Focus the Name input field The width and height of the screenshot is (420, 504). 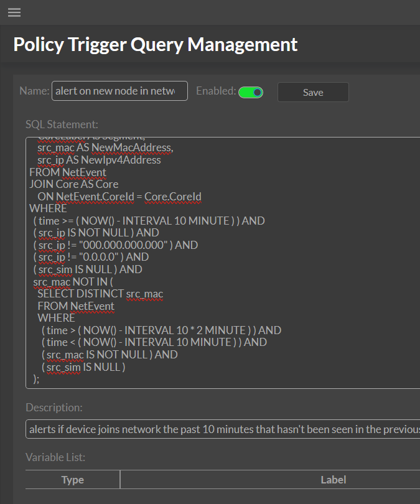[x=119, y=91]
